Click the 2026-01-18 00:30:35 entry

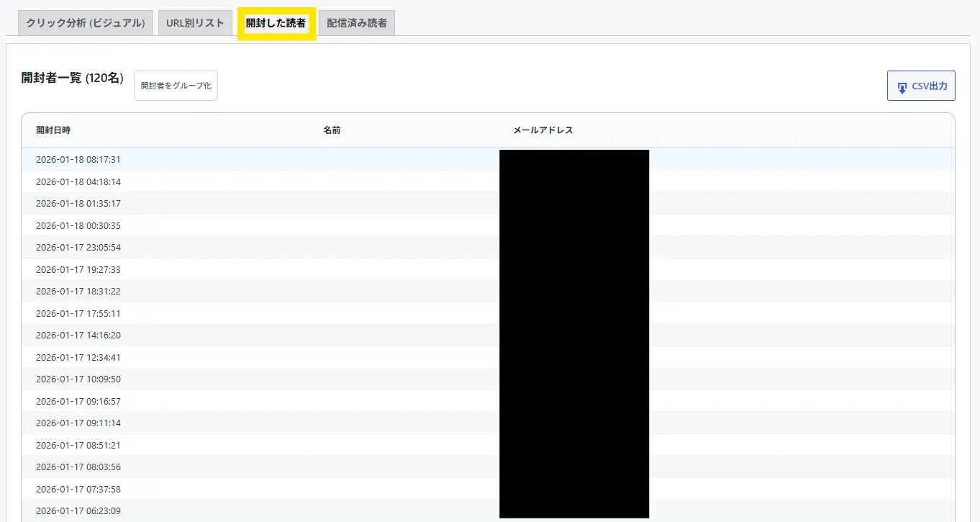78,225
